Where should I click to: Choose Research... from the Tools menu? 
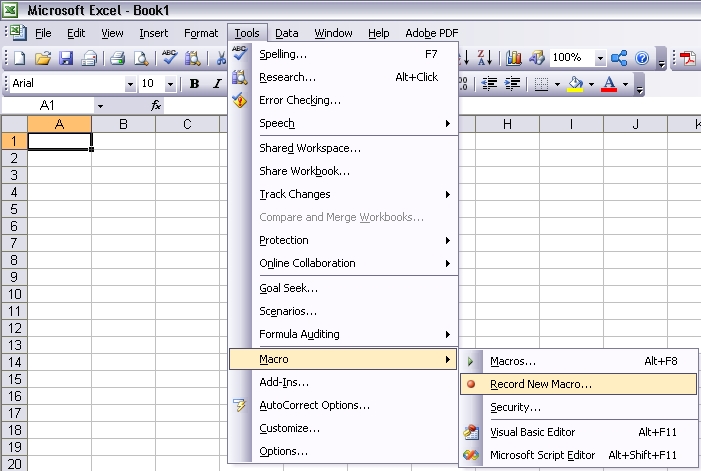pos(343,77)
